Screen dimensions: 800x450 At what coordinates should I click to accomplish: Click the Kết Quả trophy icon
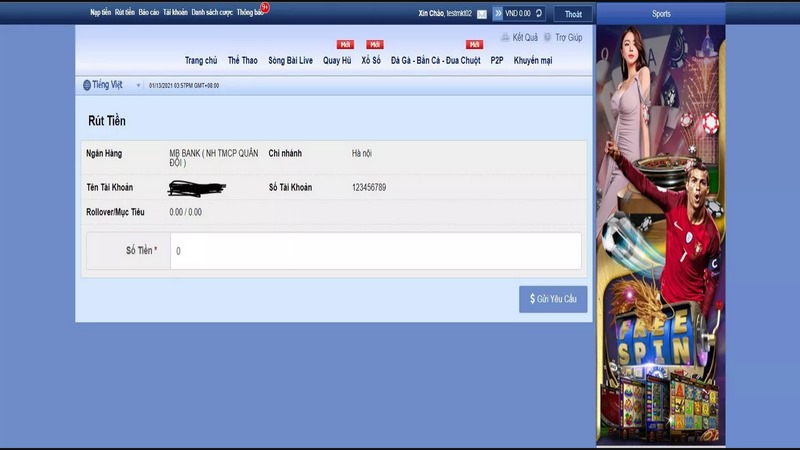505,37
